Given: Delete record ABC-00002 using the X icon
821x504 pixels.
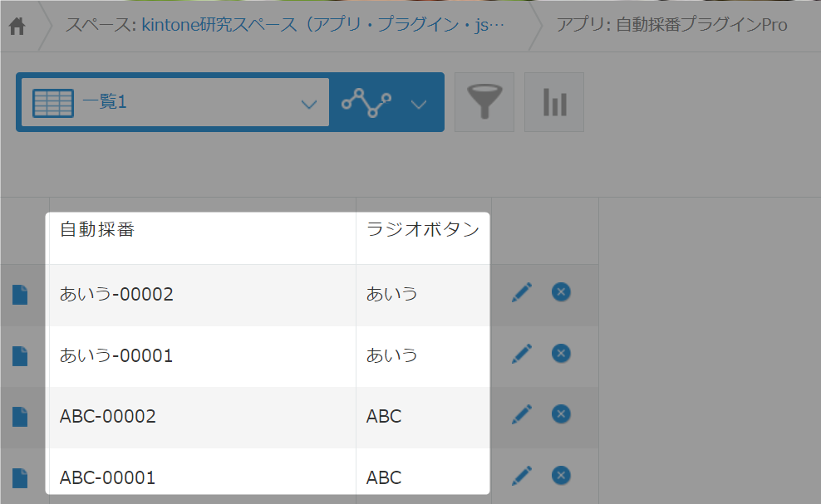Looking at the screenshot, I should pyautogui.click(x=561, y=414).
